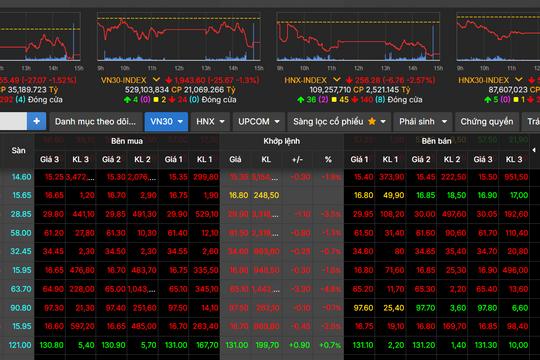Switch to the HNX tab
This screenshot has height=360, width=540.
point(210,122)
